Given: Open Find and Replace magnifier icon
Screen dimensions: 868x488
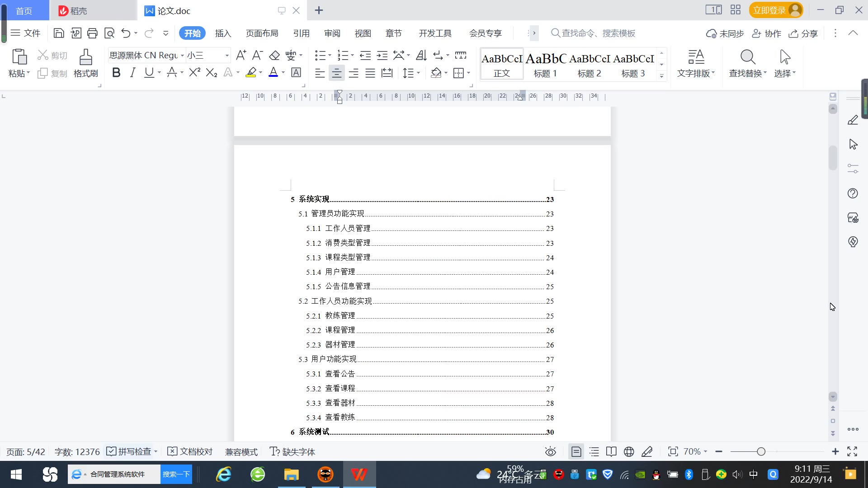Looking at the screenshot, I should [x=747, y=57].
